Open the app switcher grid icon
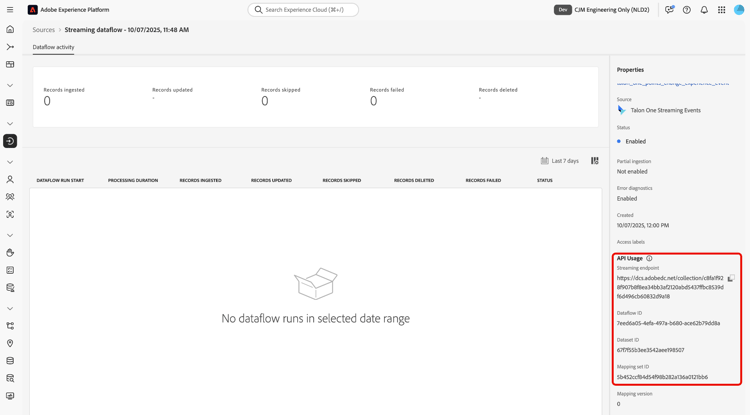Viewport: 750px width, 415px height. (722, 10)
